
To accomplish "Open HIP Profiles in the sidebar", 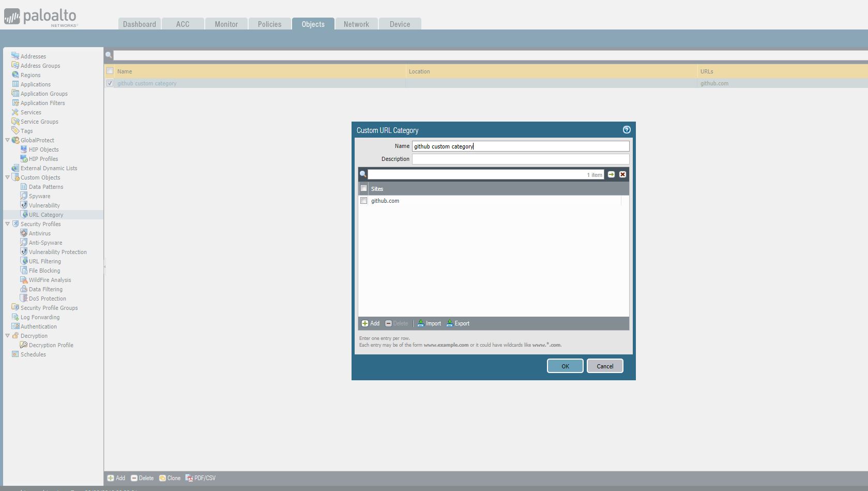I will click(x=43, y=159).
